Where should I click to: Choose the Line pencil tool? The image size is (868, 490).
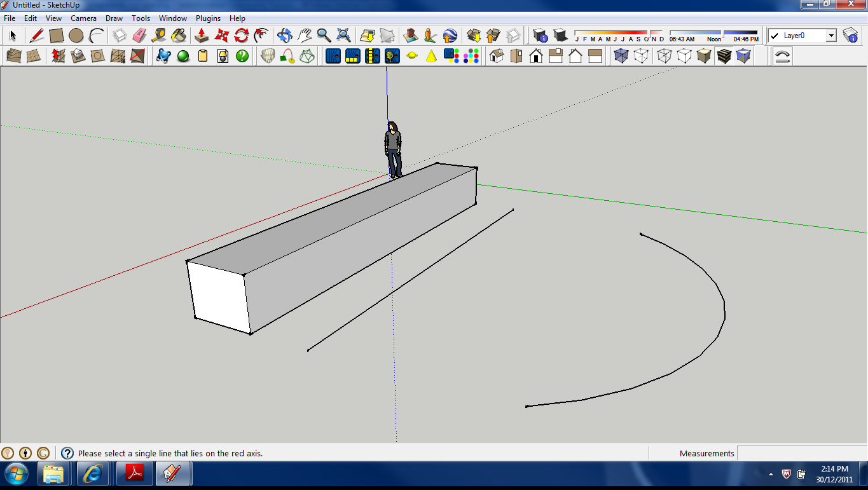coord(37,36)
